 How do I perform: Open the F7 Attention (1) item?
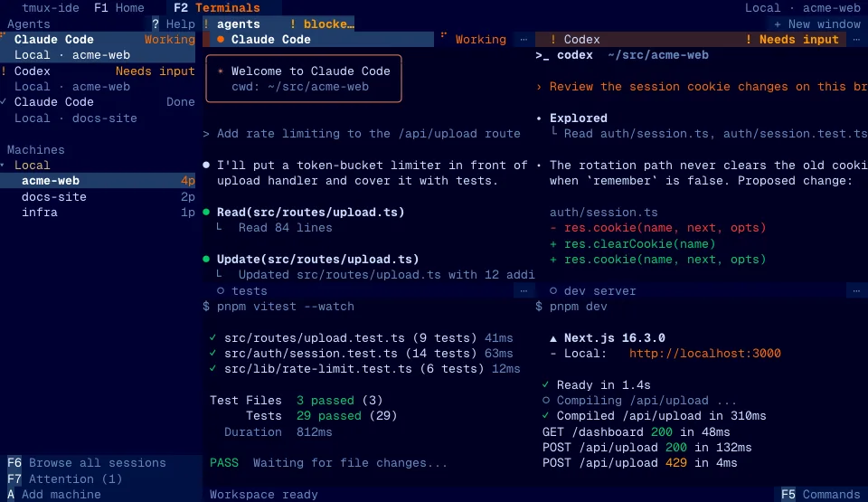click(65, 478)
